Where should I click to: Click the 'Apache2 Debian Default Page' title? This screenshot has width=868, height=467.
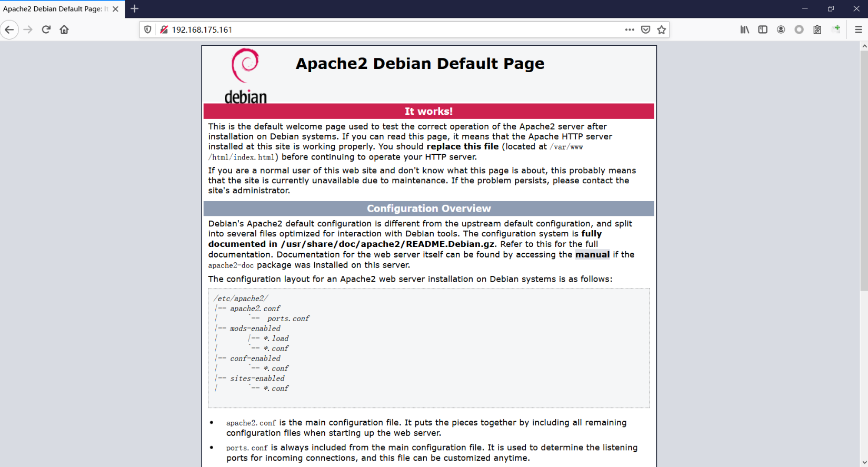coord(420,64)
